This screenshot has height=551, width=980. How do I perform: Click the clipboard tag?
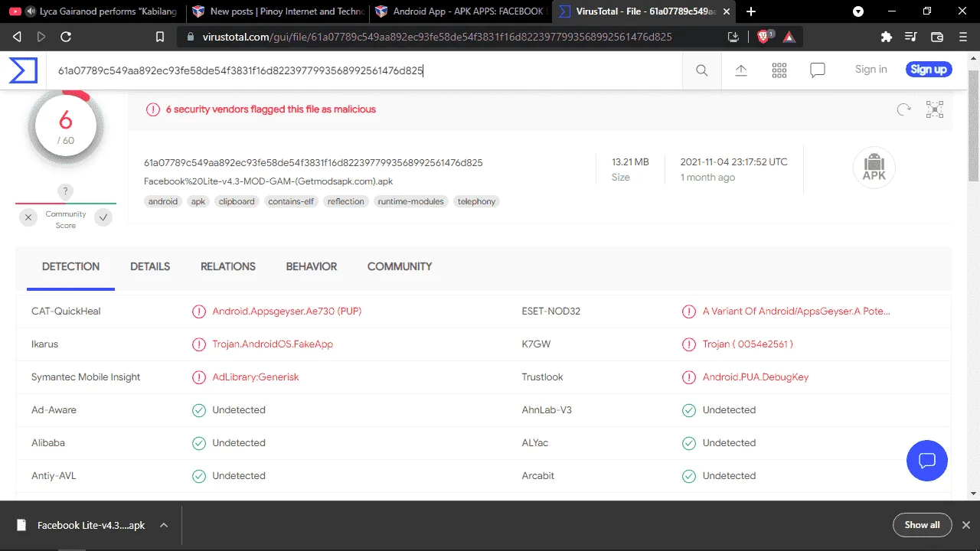coord(237,201)
